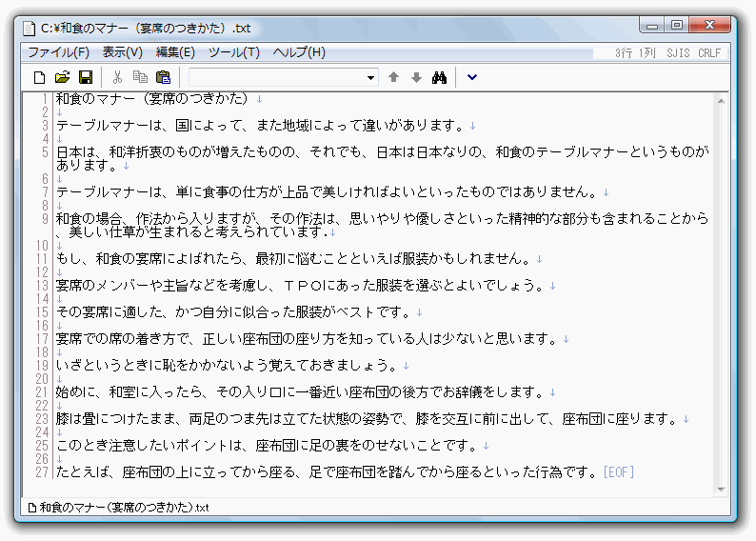
Task: Click inside the toolbar search input field
Action: coord(276,77)
